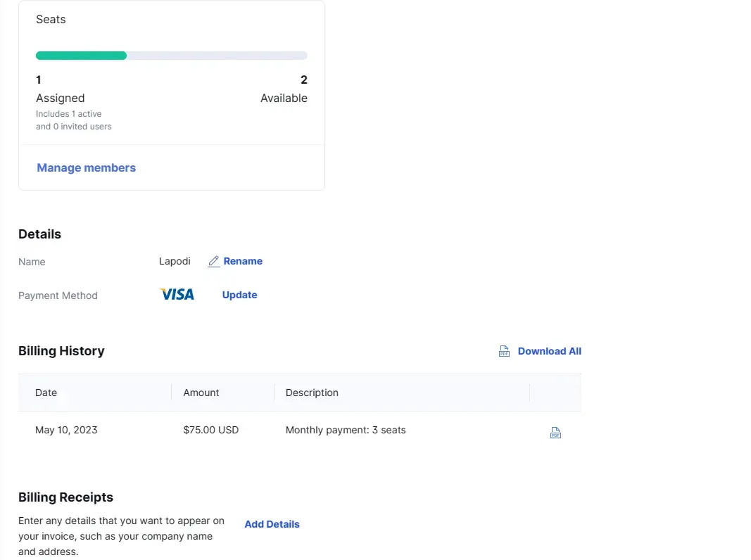Click the Available seats label
Viewport: 751px width, 560px height.
click(284, 98)
